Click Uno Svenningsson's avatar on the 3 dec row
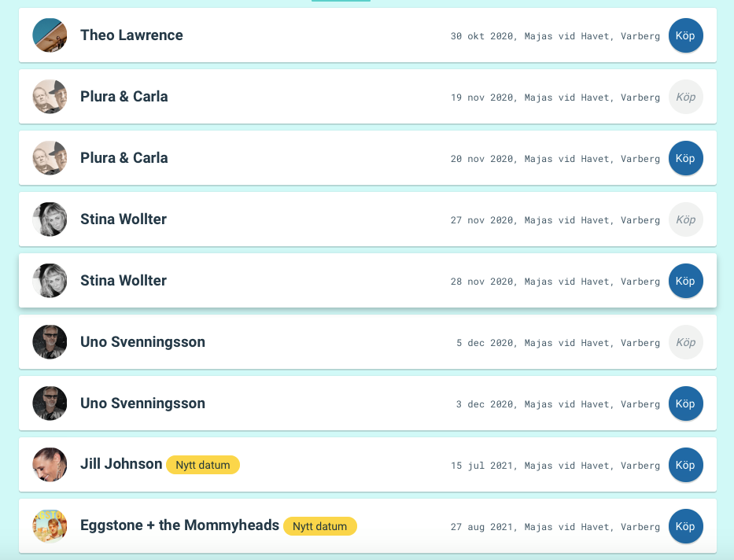This screenshot has width=734, height=560. coord(50,403)
